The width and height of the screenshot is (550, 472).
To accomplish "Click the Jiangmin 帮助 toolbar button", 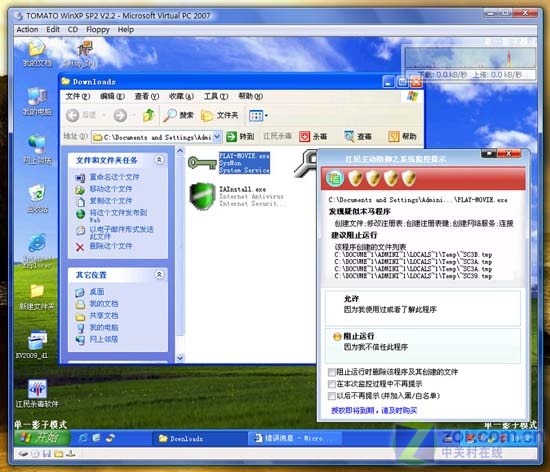I will (x=402, y=136).
